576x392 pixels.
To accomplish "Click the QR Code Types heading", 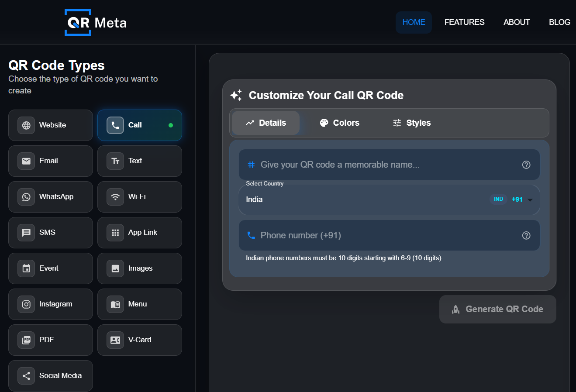I will coord(57,65).
